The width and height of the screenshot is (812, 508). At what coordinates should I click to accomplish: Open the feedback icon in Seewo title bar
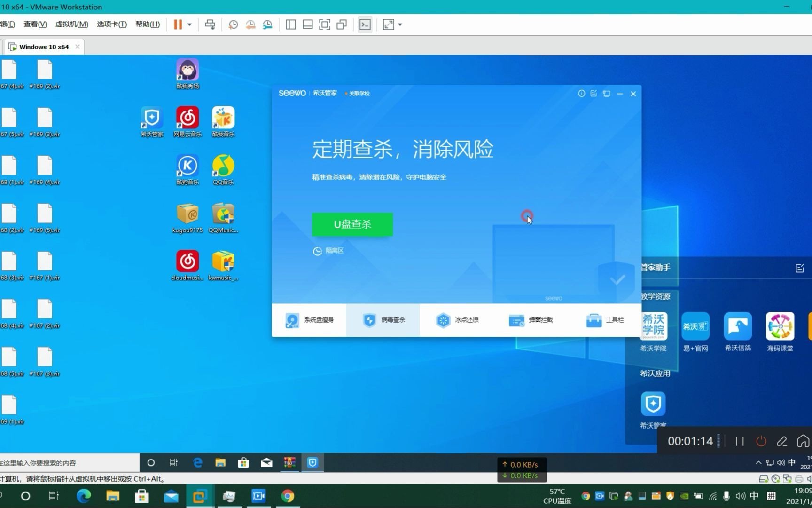pos(594,94)
